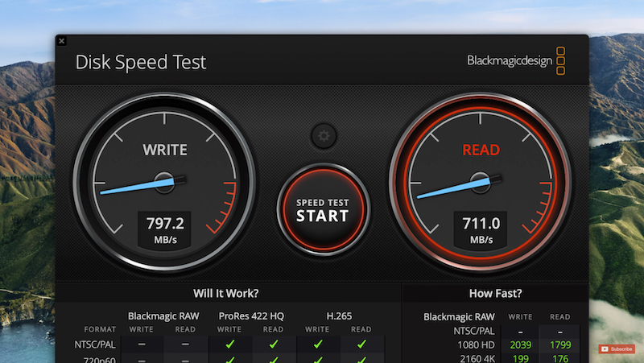
Task: Click Blackmagic RAW header in How Fast
Action: [x=459, y=316]
